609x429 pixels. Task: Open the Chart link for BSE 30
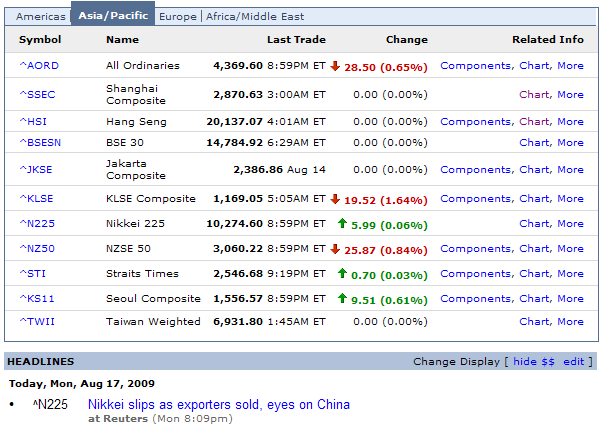tap(535, 142)
